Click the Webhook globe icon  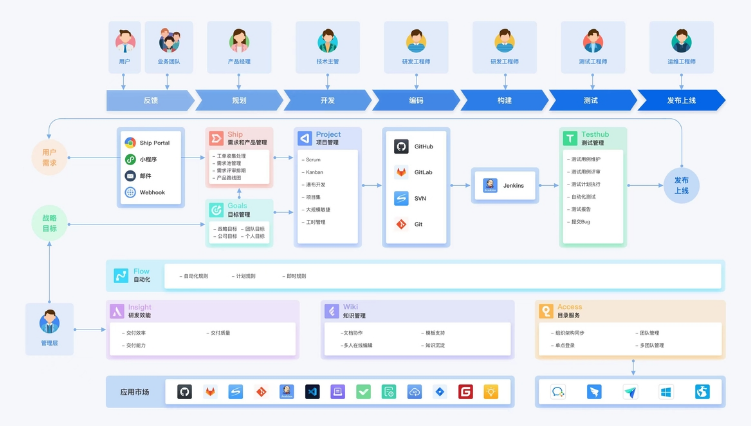130,191
